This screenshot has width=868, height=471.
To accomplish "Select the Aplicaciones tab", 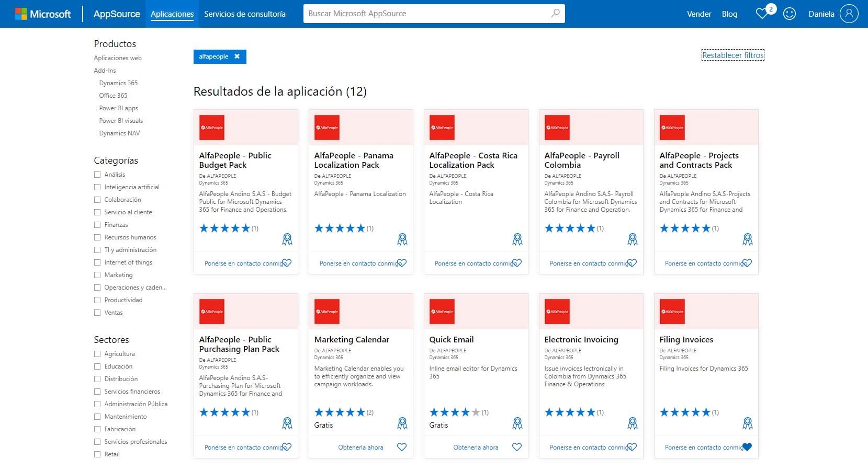I will pyautogui.click(x=172, y=14).
